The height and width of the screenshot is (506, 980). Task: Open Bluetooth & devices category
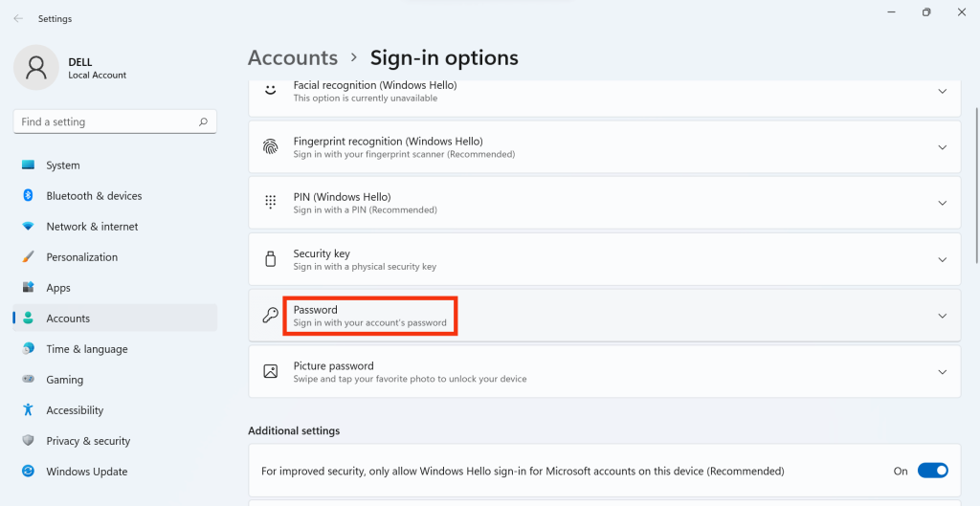coord(115,195)
